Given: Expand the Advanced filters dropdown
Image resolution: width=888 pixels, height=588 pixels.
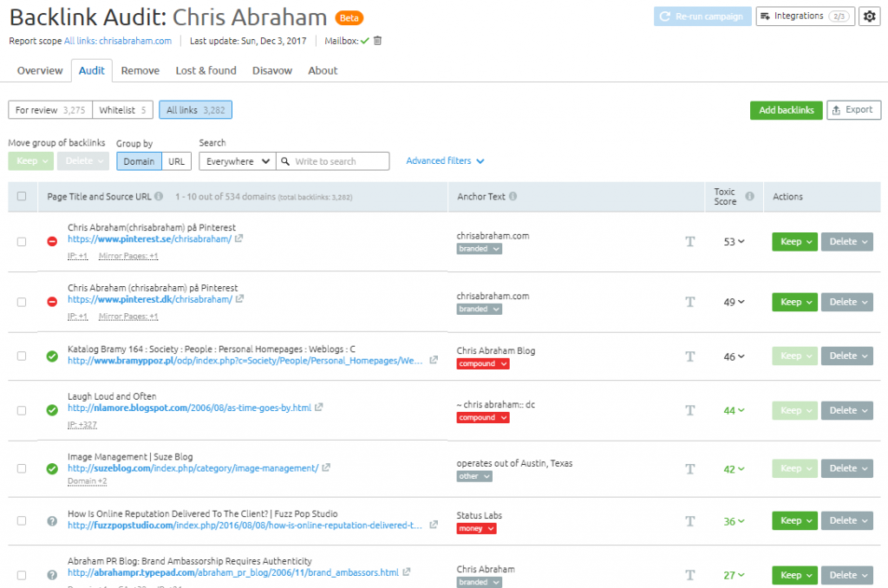Looking at the screenshot, I should click(x=445, y=161).
